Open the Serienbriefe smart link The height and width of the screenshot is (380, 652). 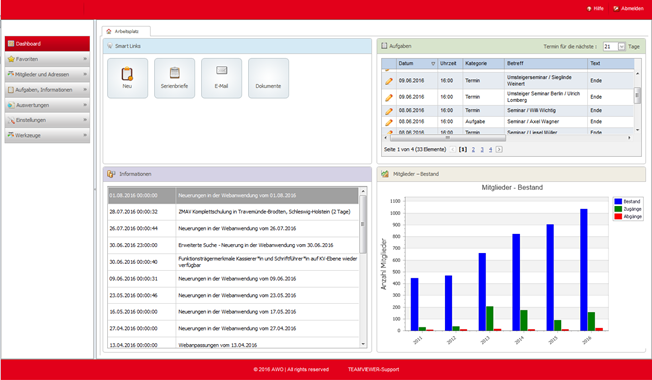coord(175,78)
